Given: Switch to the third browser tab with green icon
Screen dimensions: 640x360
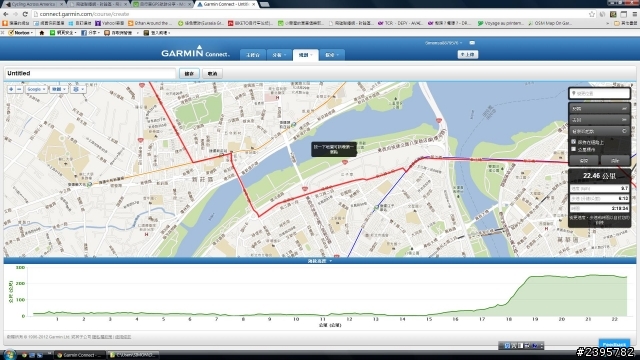Looking at the screenshot, I should click(x=163, y=4).
